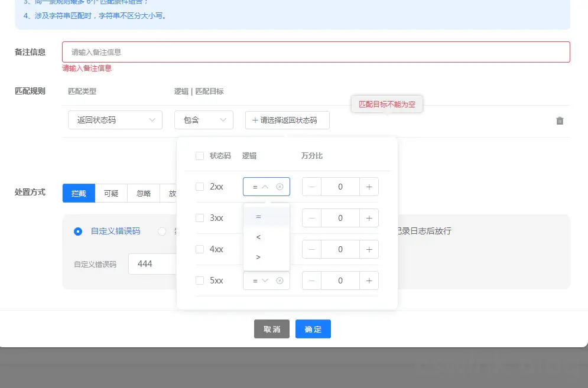Check the 2xx status code checkbox
588x388 pixels.
(x=200, y=187)
